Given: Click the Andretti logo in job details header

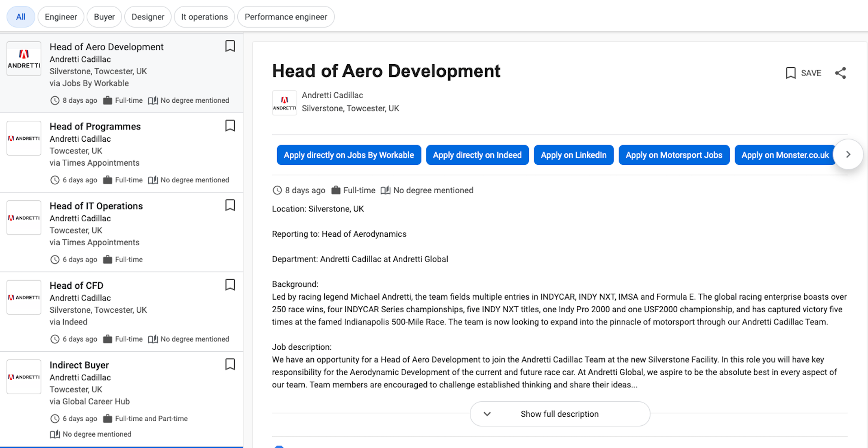Looking at the screenshot, I should [284, 103].
